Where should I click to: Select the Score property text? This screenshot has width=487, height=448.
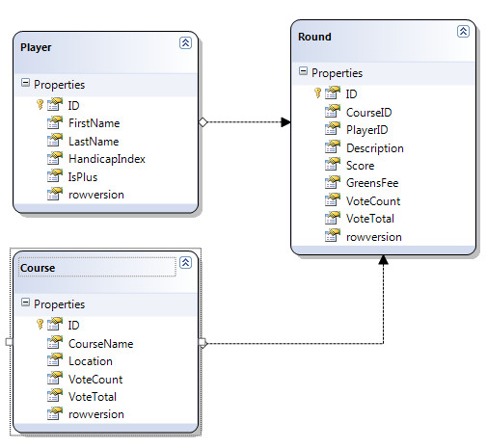click(360, 166)
